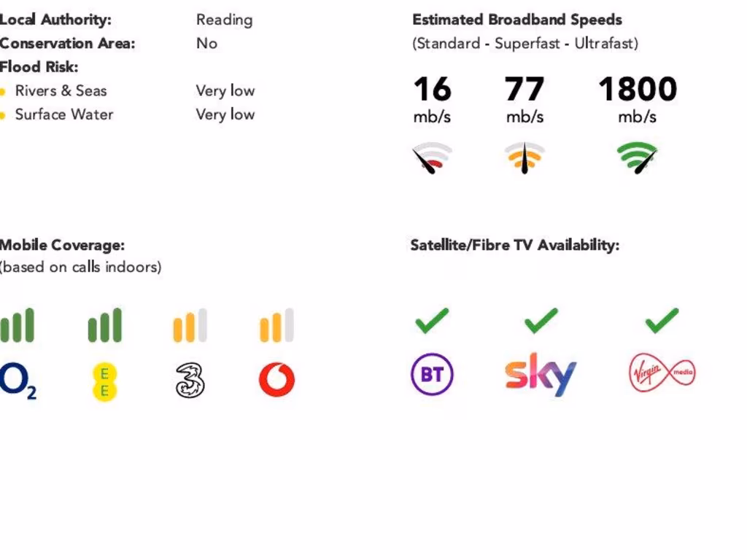
Task: Click the green checkmark above BT
Action: click(x=432, y=320)
